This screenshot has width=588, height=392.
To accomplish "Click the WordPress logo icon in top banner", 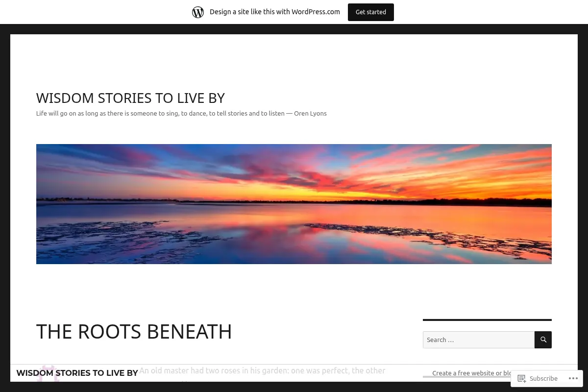I will pos(198,12).
